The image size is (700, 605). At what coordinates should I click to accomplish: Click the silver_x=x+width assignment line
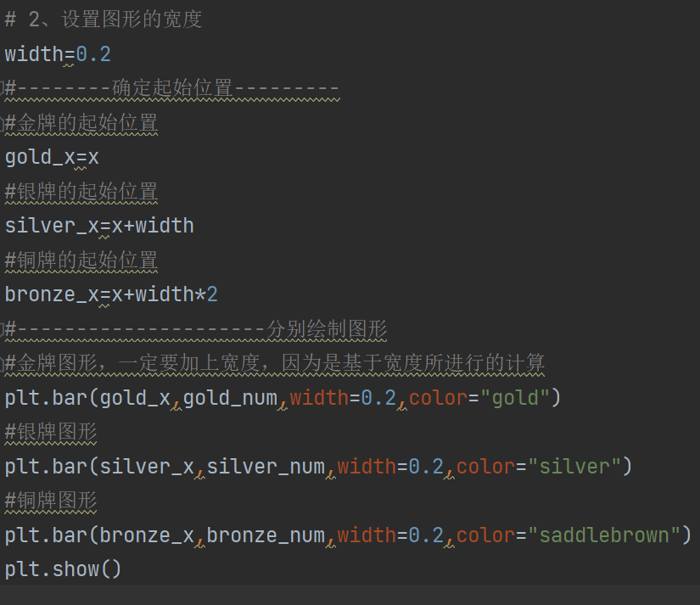(99, 226)
